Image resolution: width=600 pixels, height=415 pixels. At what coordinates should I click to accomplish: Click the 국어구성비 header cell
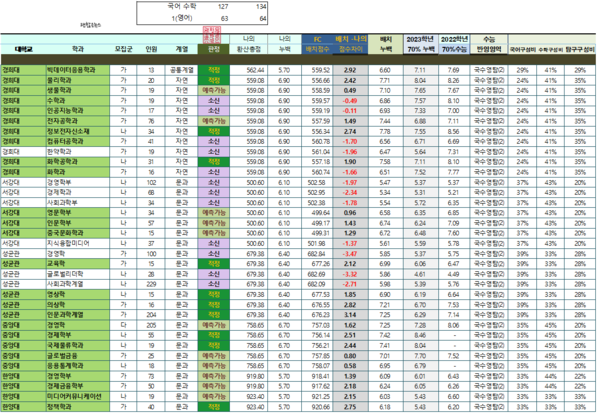tap(522, 49)
